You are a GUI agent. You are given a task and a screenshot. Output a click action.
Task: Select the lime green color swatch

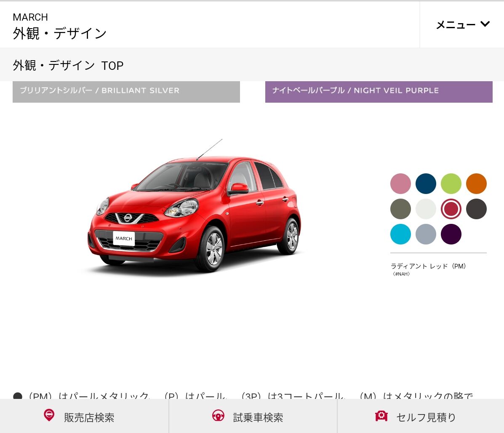451,183
